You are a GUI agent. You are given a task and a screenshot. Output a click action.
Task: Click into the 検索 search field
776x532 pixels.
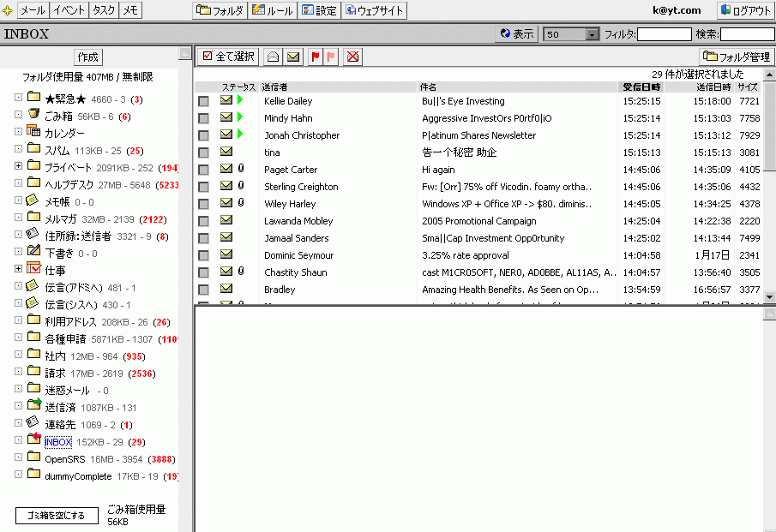(747, 34)
